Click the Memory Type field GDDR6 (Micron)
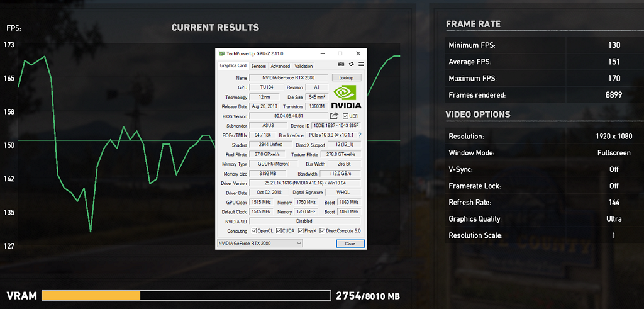The height and width of the screenshot is (309, 644). (x=273, y=164)
